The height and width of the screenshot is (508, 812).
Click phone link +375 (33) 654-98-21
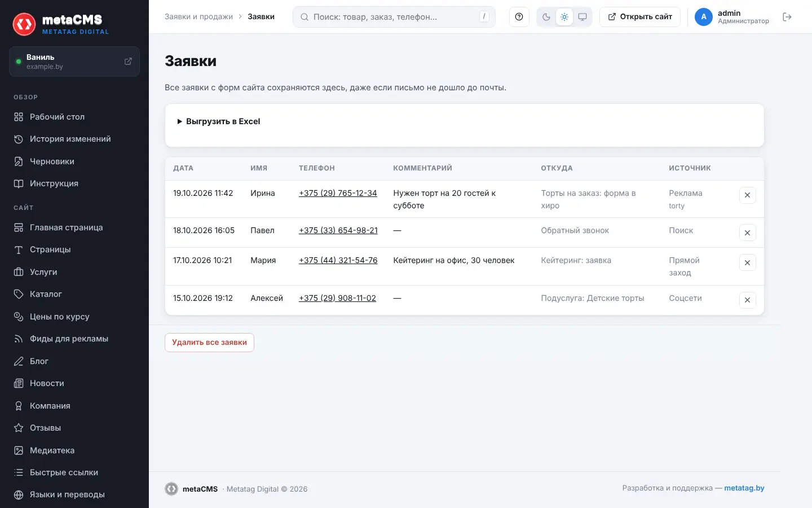(338, 230)
